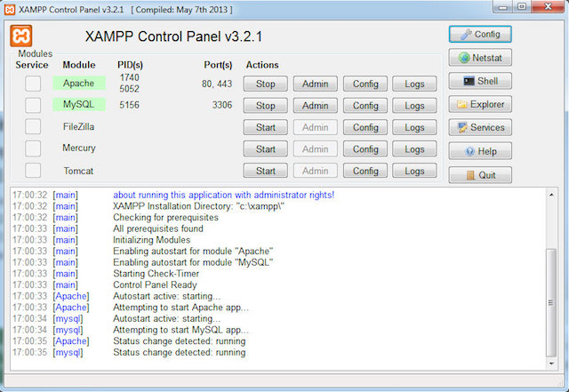The height and width of the screenshot is (392, 569).
Task: Click the XAMPP title bar icon
Action: (10, 10)
